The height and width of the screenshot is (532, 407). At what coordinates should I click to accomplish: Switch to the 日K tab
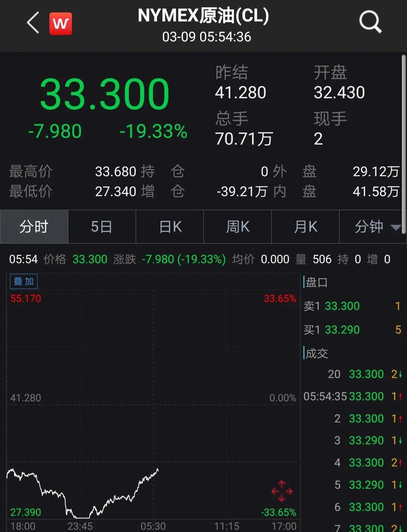(x=170, y=227)
